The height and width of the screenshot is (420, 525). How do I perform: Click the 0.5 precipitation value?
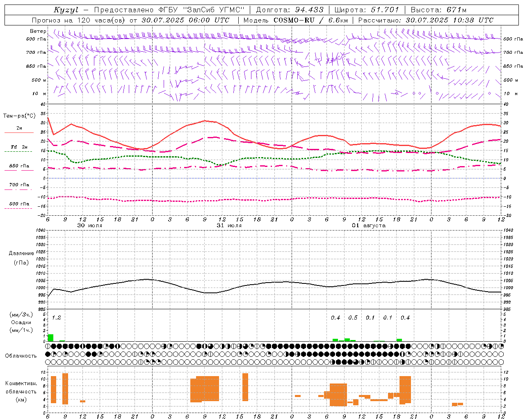[353, 318]
